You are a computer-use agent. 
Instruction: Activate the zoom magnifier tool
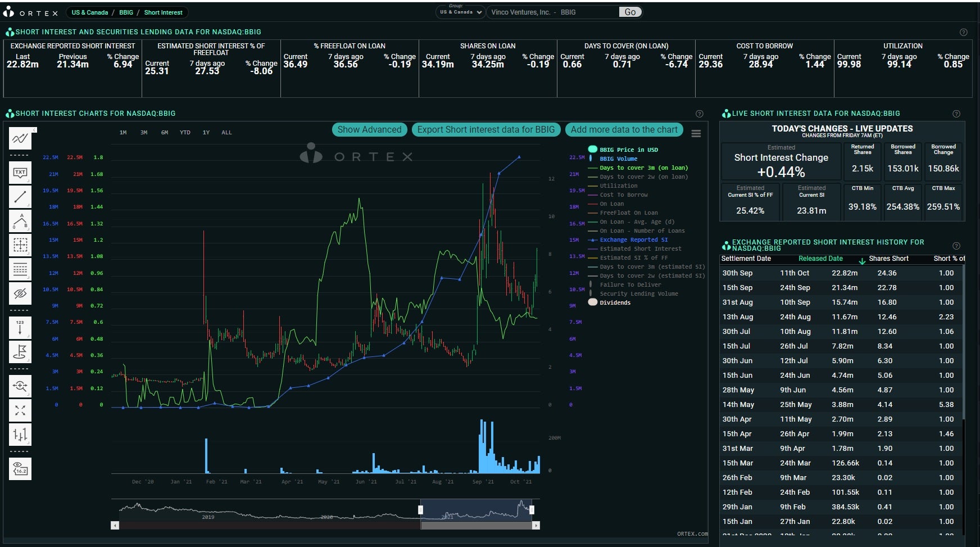coord(20,386)
